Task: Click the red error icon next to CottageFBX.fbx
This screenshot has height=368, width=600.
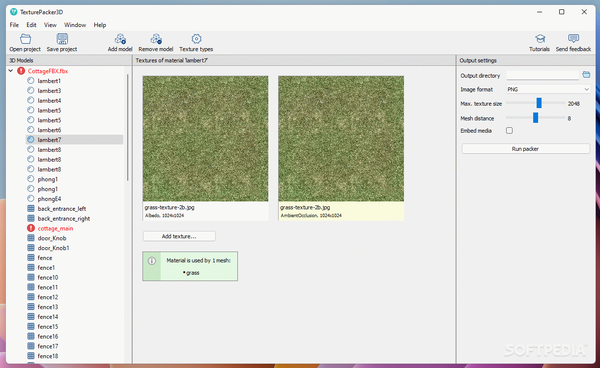Action: pyautogui.click(x=21, y=71)
